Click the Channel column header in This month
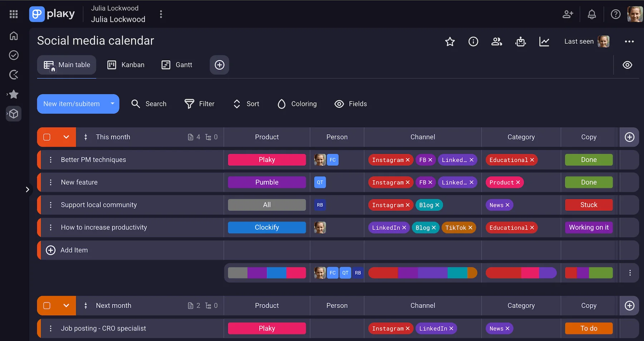The width and height of the screenshot is (644, 341). tap(423, 137)
